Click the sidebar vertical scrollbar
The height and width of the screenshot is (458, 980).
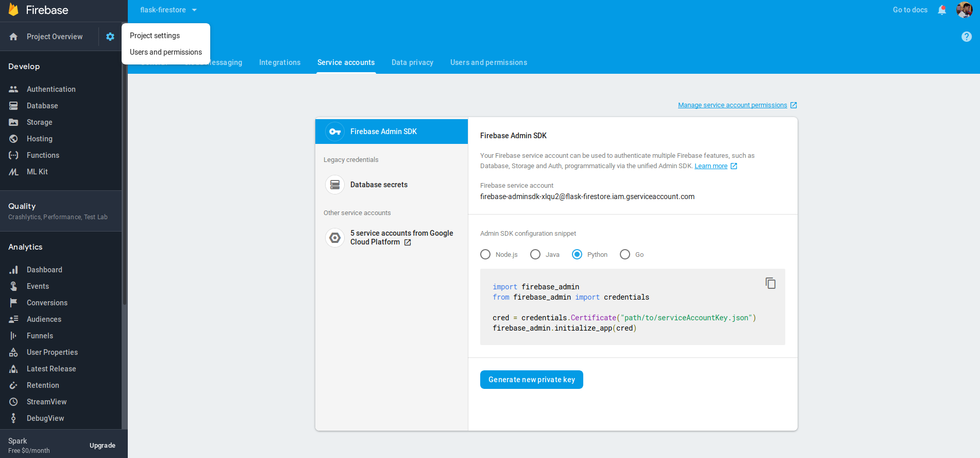tap(124, 181)
